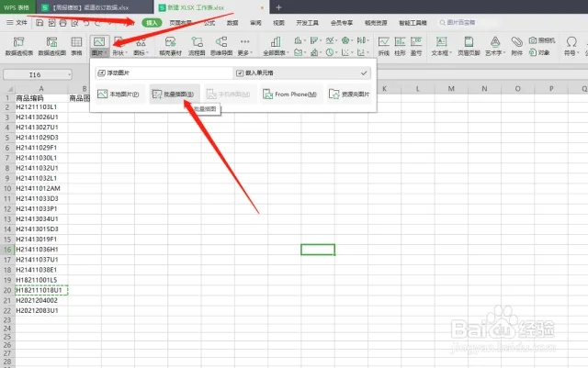This screenshot has width=588, height=368.
Task: Choose 批量插图 batch insert pictures
Action: pos(173,95)
